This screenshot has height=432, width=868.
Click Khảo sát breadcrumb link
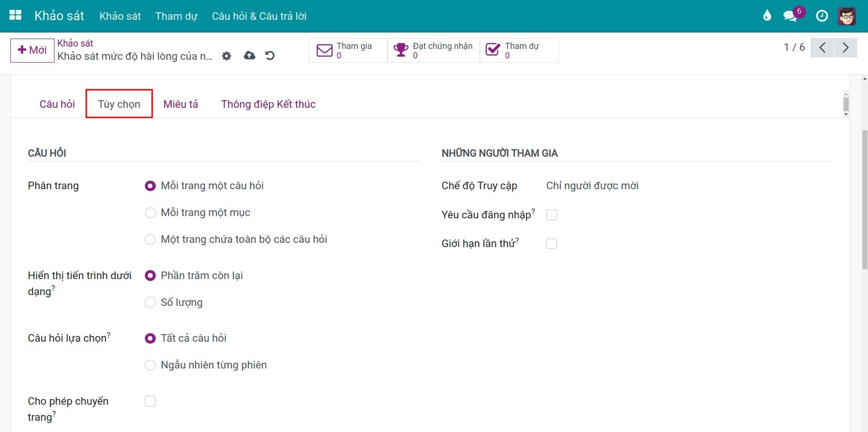(75, 43)
